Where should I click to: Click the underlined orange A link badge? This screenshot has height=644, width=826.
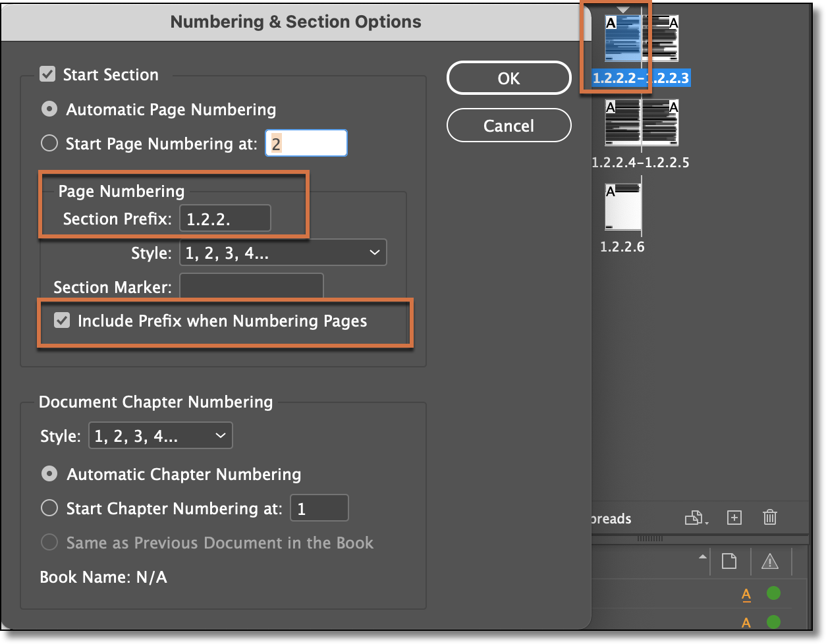coord(746,593)
